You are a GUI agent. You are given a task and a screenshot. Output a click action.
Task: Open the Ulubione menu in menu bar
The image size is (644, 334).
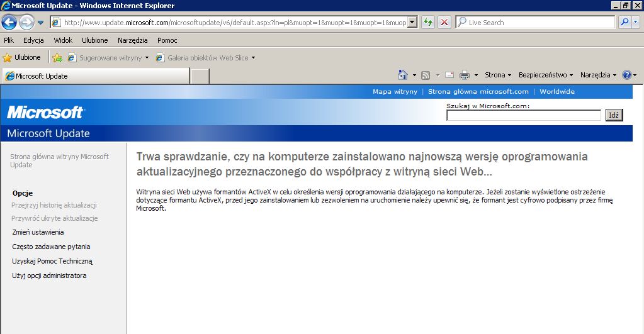95,40
